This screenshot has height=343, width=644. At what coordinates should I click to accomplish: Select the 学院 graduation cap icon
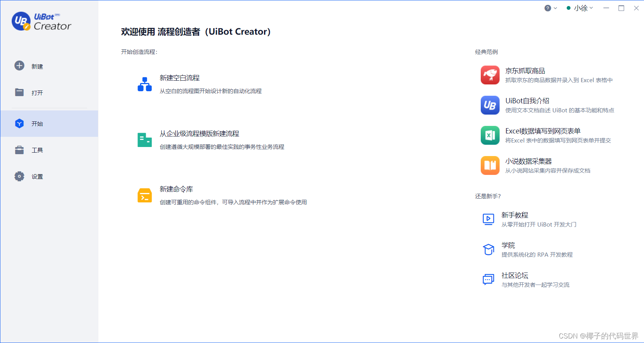click(488, 250)
